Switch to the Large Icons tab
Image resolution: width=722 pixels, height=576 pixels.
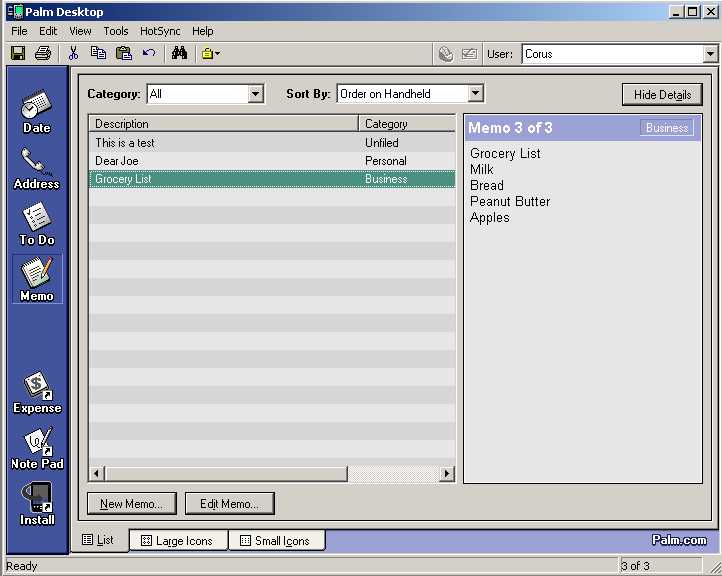click(x=178, y=541)
